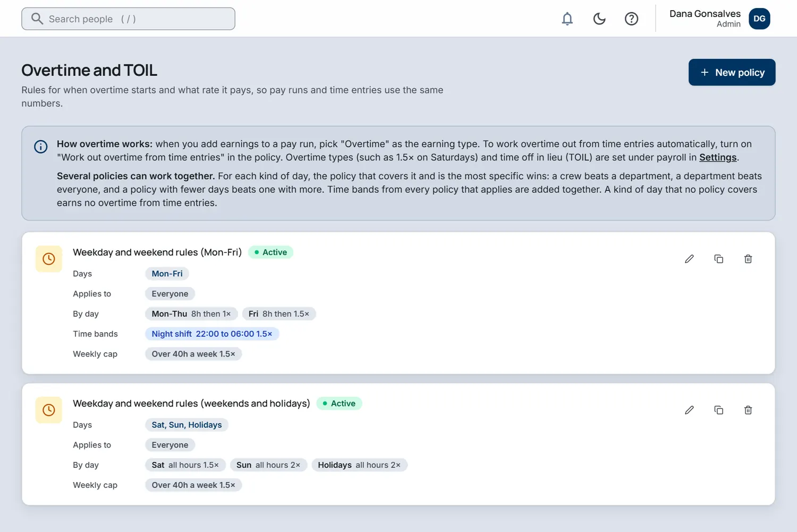Click the Mon-Thu 8h then 1× chip

(x=191, y=314)
